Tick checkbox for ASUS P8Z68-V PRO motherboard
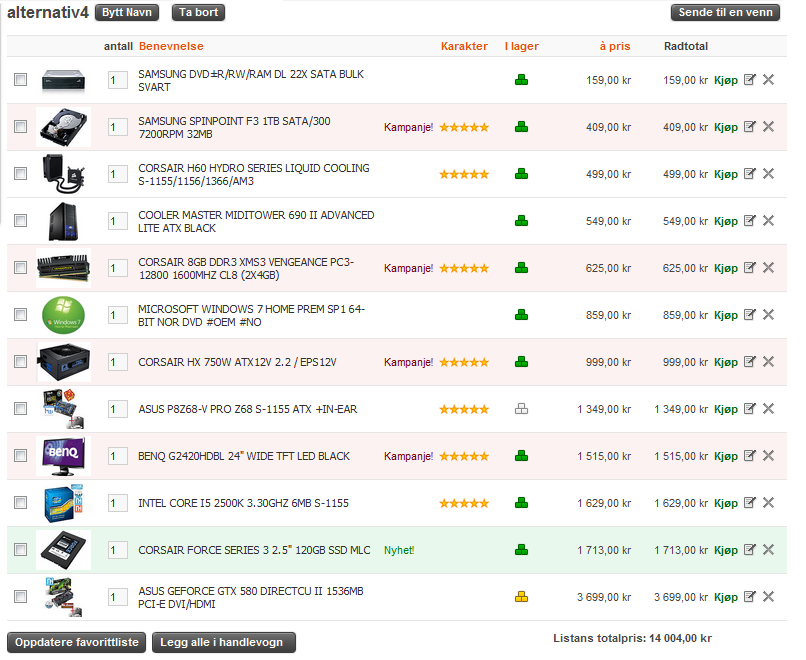 point(21,409)
